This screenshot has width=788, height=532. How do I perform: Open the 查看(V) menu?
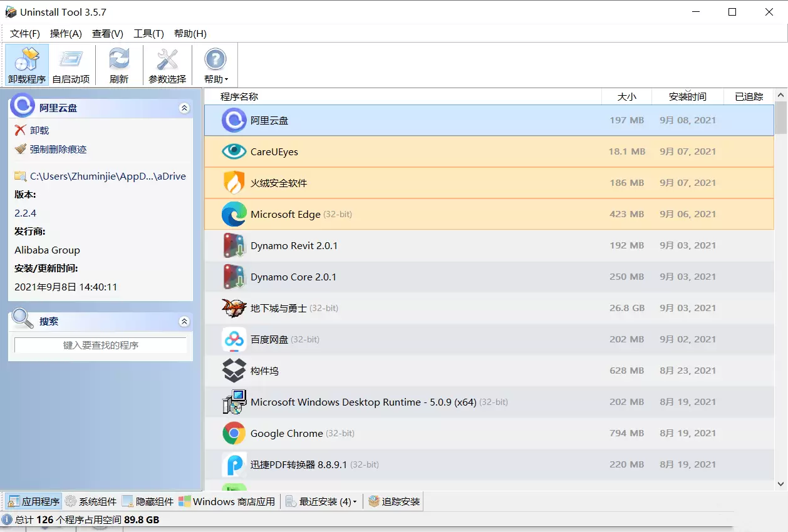pyautogui.click(x=108, y=34)
